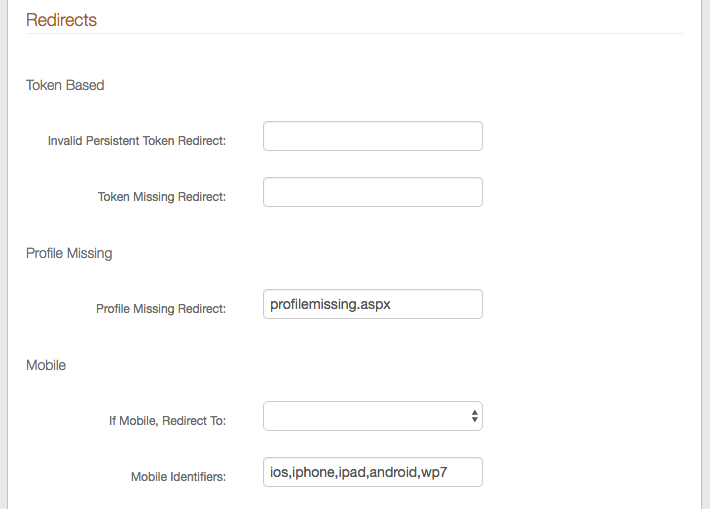The image size is (710, 509).
Task: Click the Profile Missing Redirect label text
Action: [x=161, y=309]
